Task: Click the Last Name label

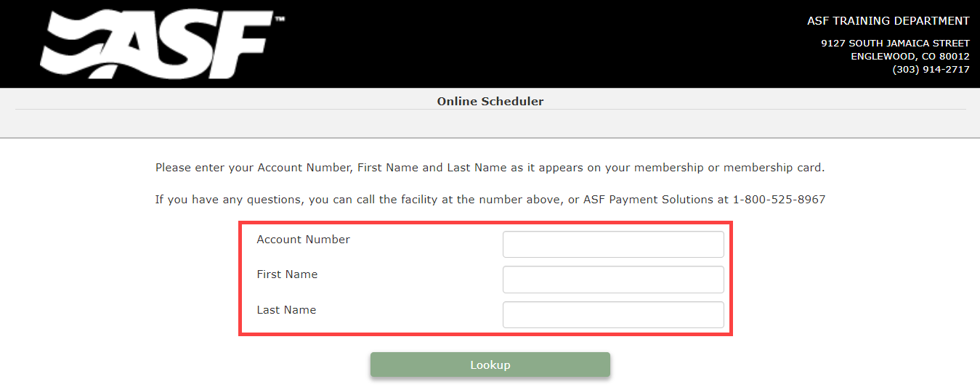Action: click(286, 310)
